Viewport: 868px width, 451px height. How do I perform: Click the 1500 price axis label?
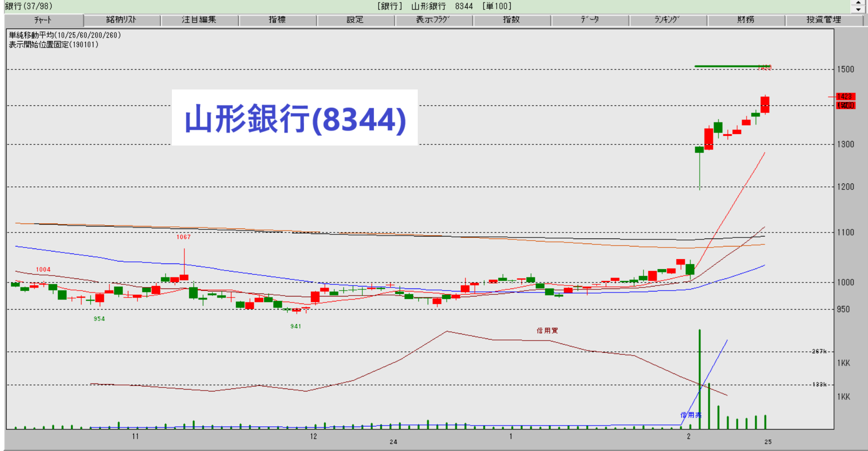pyautogui.click(x=846, y=69)
